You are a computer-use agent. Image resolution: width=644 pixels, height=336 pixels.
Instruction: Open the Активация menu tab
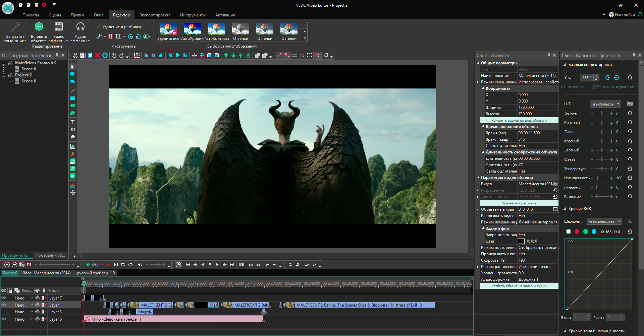coord(225,15)
